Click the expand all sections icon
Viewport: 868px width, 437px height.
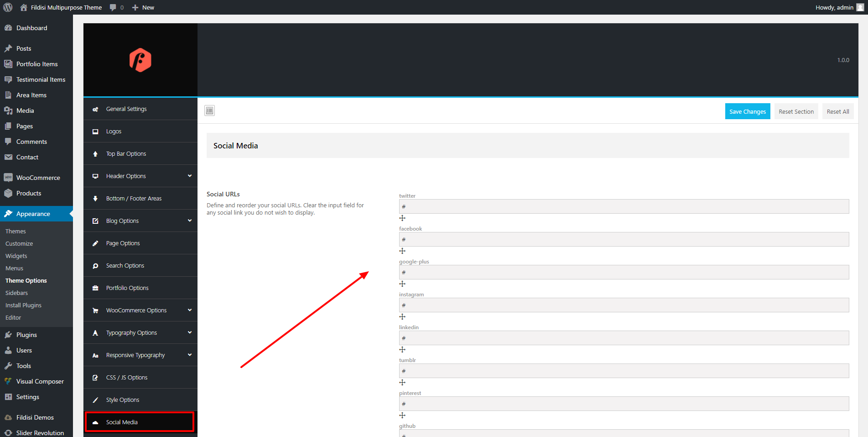pyautogui.click(x=210, y=111)
